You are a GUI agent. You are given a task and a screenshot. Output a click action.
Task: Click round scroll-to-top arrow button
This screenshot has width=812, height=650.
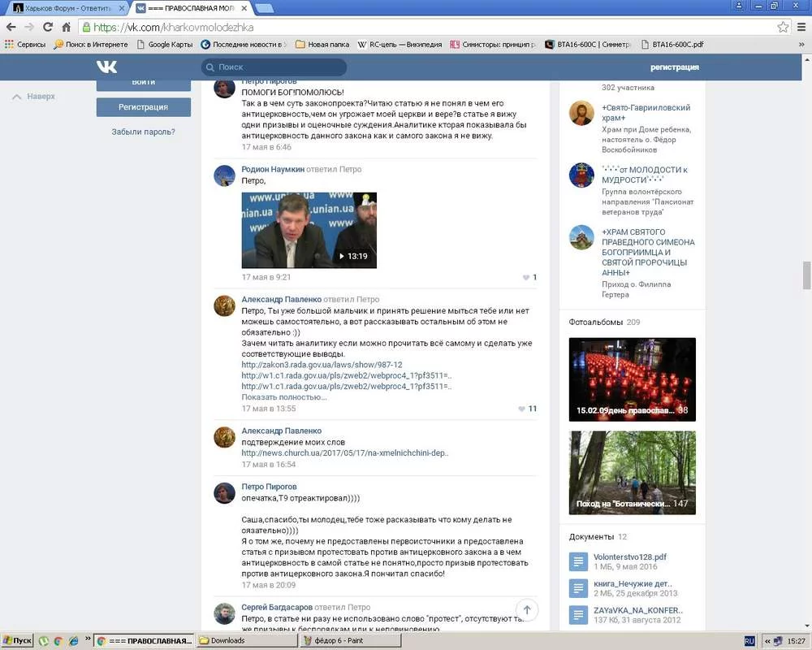click(527, 610)
